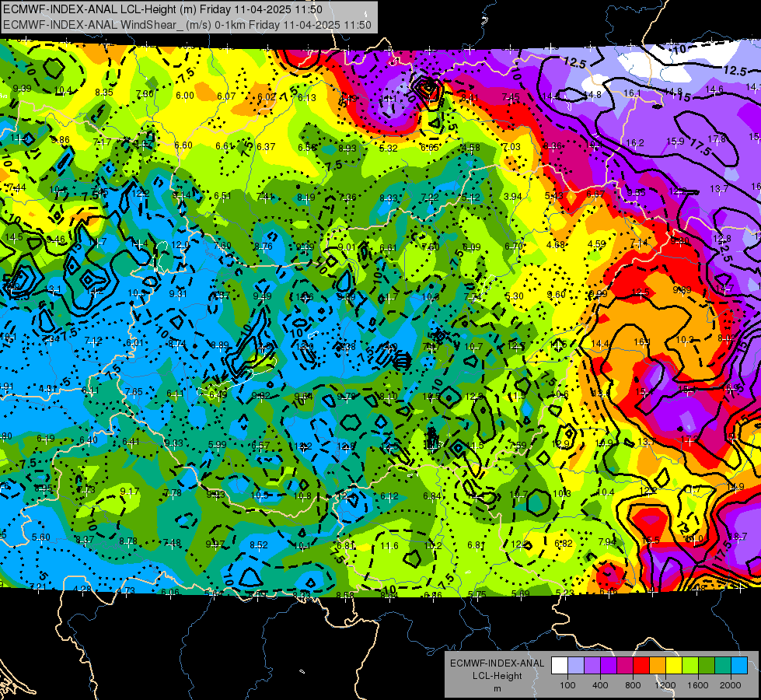This screenshot has width=761, height=700.
Task: Click the wind shear value '6.84'
Action: coord(432,496)
